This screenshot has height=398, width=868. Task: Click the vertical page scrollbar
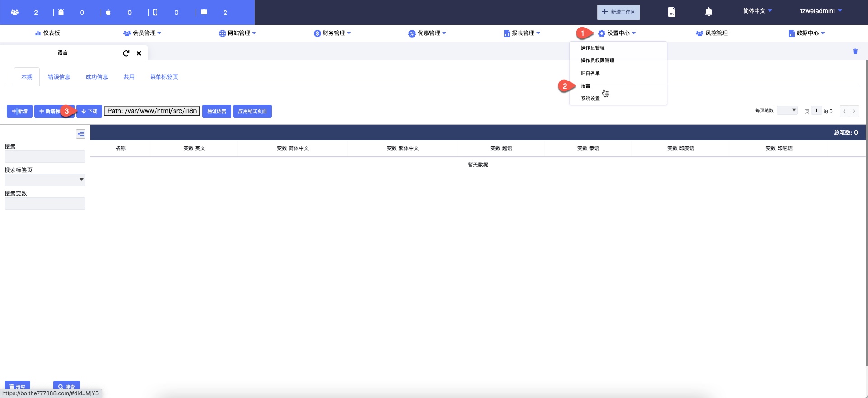click(866, 213)
